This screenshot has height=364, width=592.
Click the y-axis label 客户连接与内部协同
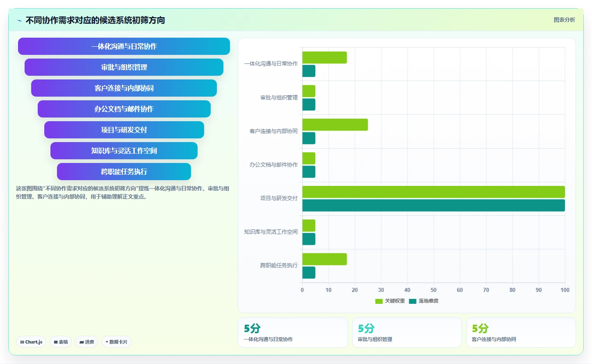coord(273,131)
